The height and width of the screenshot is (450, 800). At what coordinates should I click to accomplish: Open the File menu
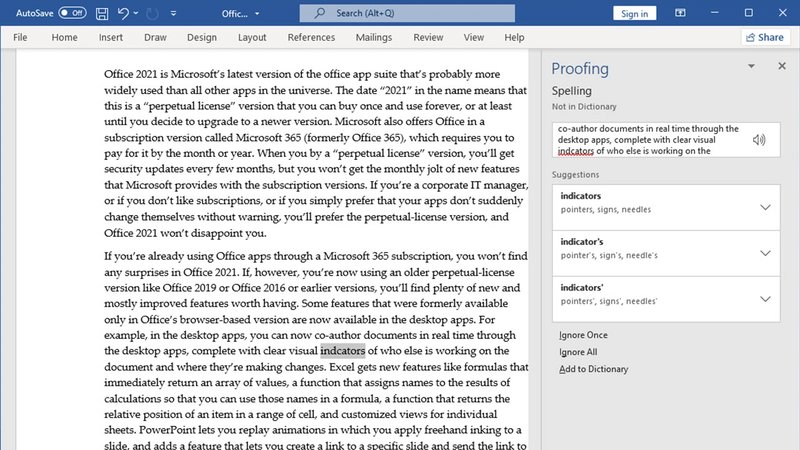[20, 37]
